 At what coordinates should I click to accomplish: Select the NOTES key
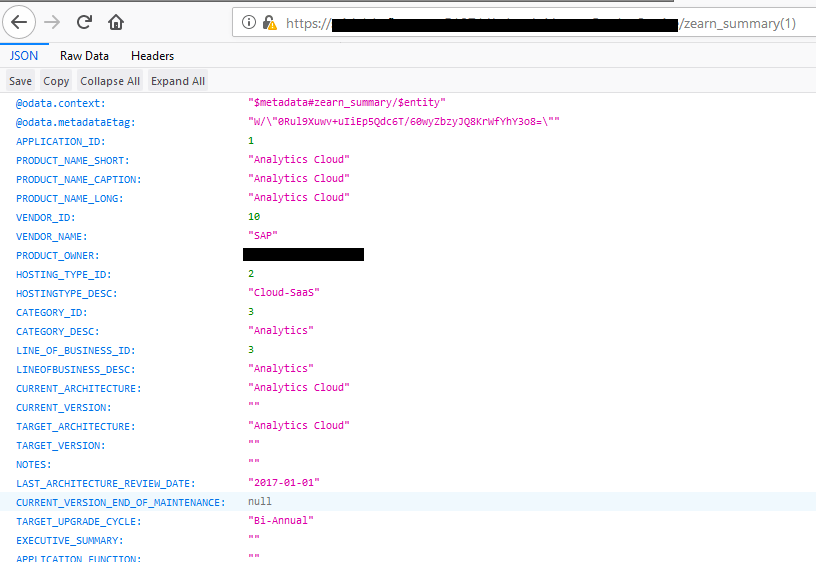(x=33, y=464)
